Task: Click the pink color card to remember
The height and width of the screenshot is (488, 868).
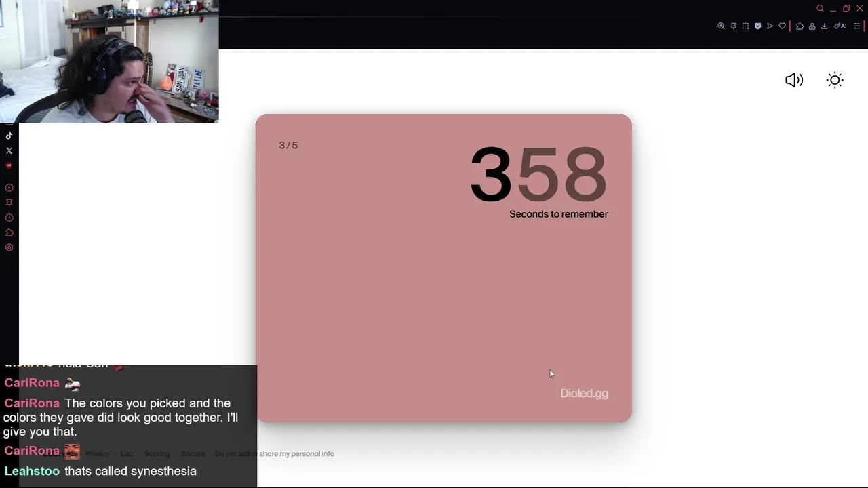Action: pos(443,268)
